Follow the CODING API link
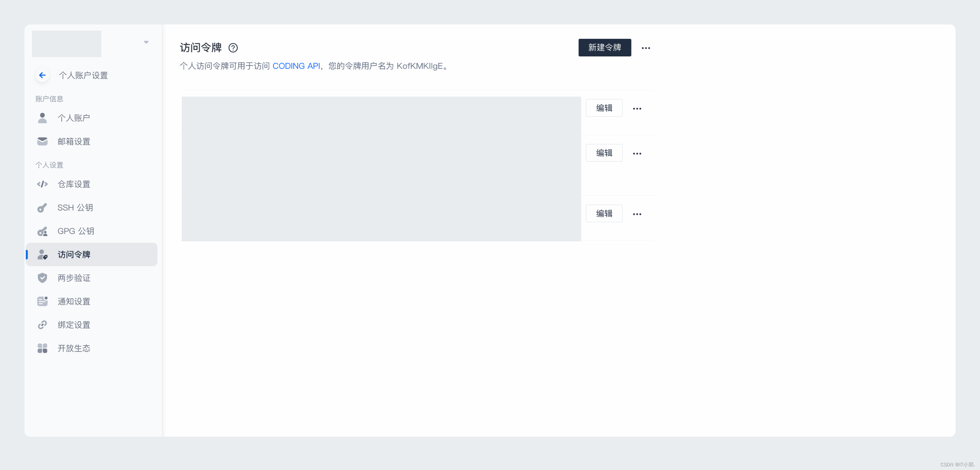 coord(296,66)
